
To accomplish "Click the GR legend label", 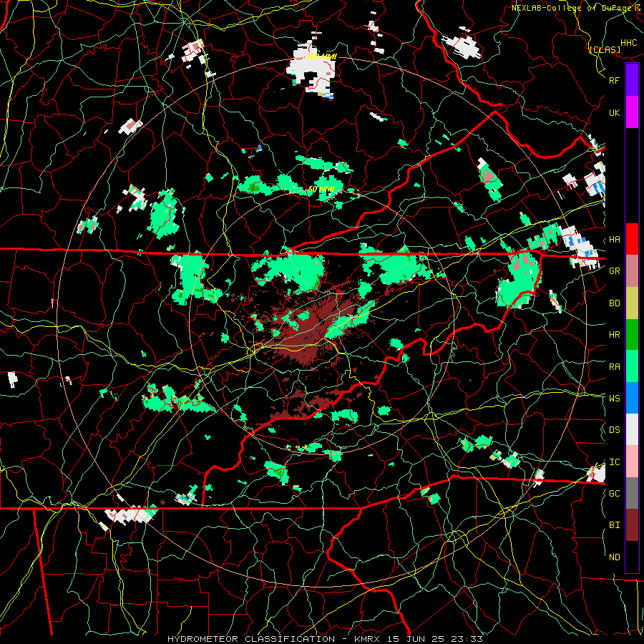I will coord(615,271).
